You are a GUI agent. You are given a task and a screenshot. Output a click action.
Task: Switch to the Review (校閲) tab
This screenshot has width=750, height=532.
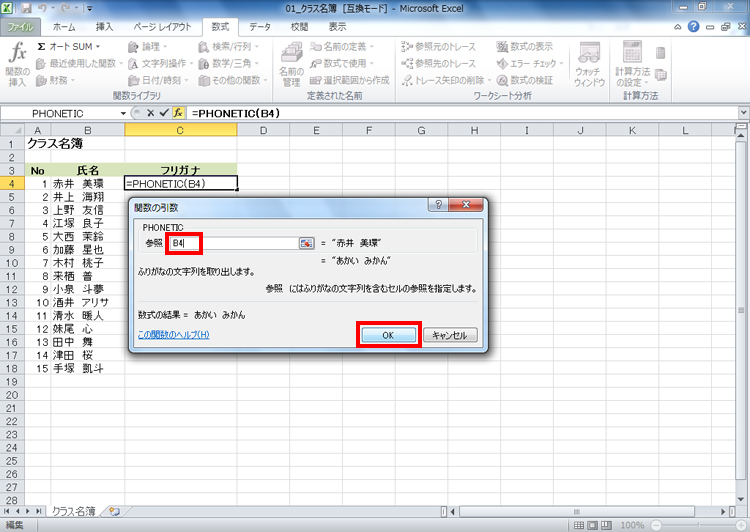pyautogui.click(x=299, y=27)
